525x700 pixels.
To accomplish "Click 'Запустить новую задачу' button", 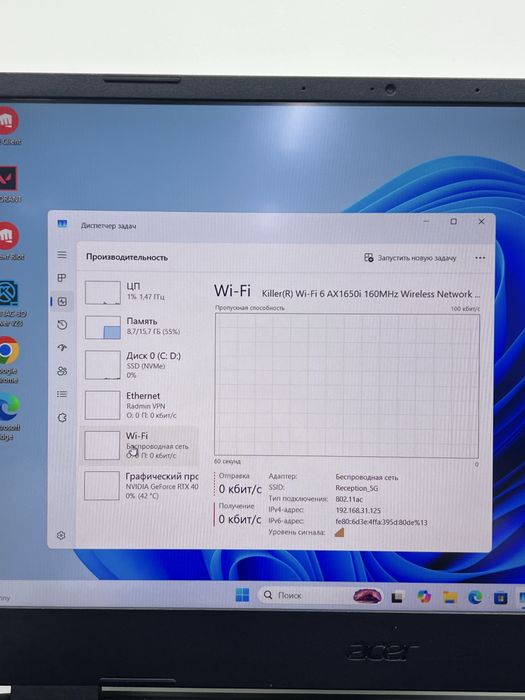I will pos(410,258).
